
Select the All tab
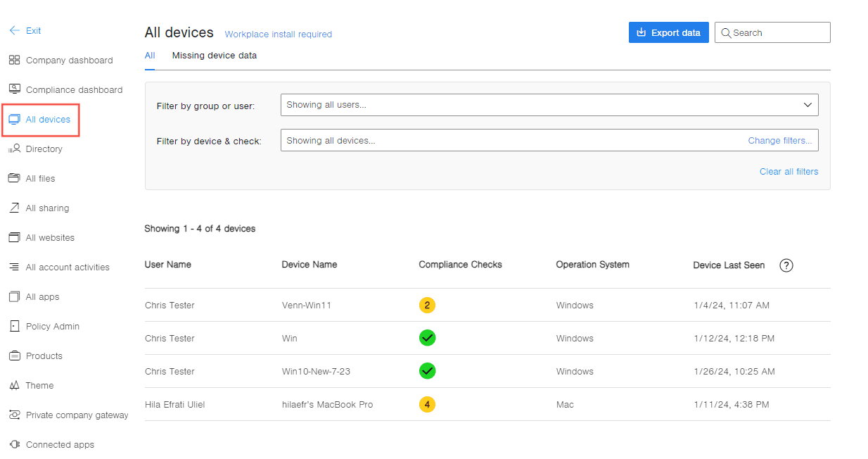pyautogui.click(x=150, y=56)
